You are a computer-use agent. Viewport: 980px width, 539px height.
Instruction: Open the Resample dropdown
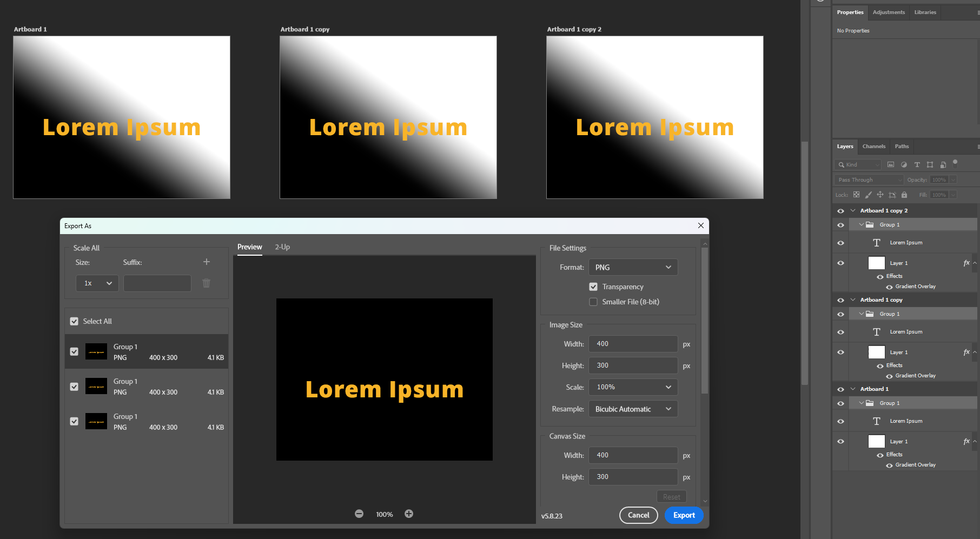pos(633,409)
